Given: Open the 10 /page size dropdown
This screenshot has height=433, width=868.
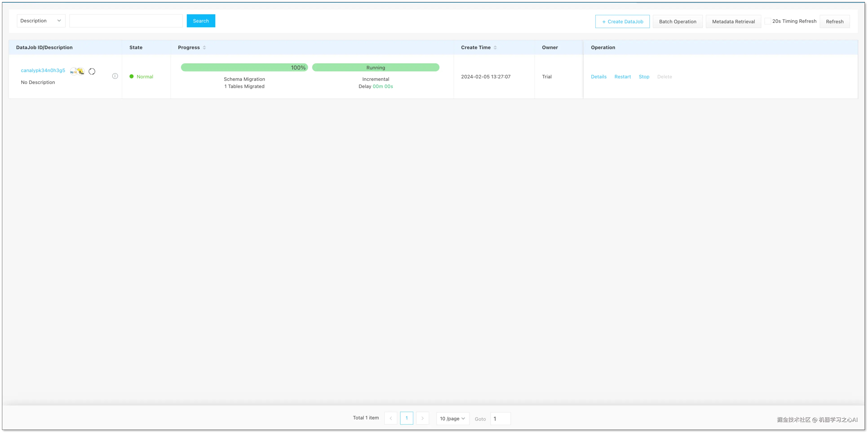Looking at the screenshot, I should (x=452, y=419).
